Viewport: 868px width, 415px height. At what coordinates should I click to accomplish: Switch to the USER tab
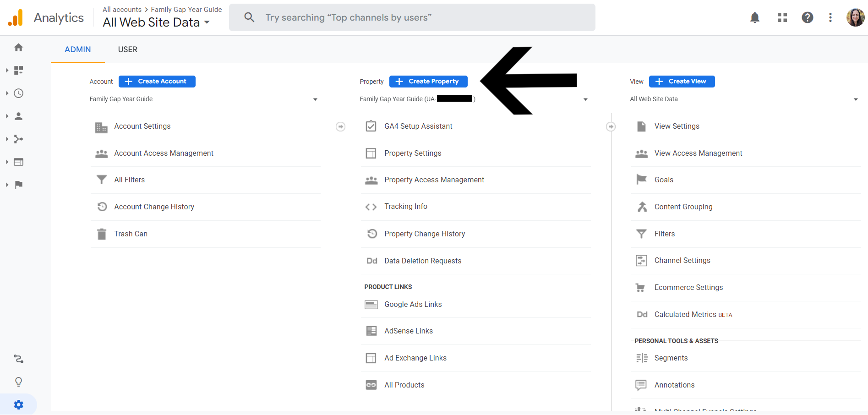[127, 49]
